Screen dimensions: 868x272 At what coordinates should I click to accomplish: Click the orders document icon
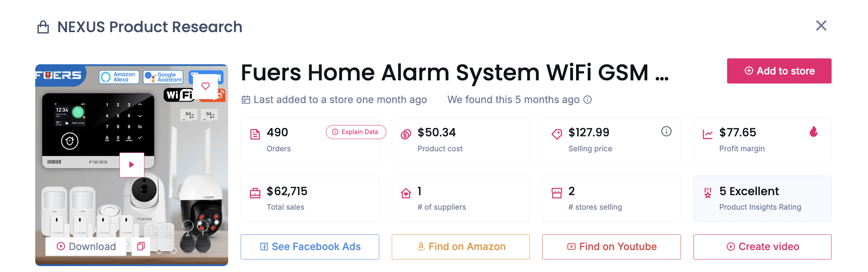[x=255, y=133]
